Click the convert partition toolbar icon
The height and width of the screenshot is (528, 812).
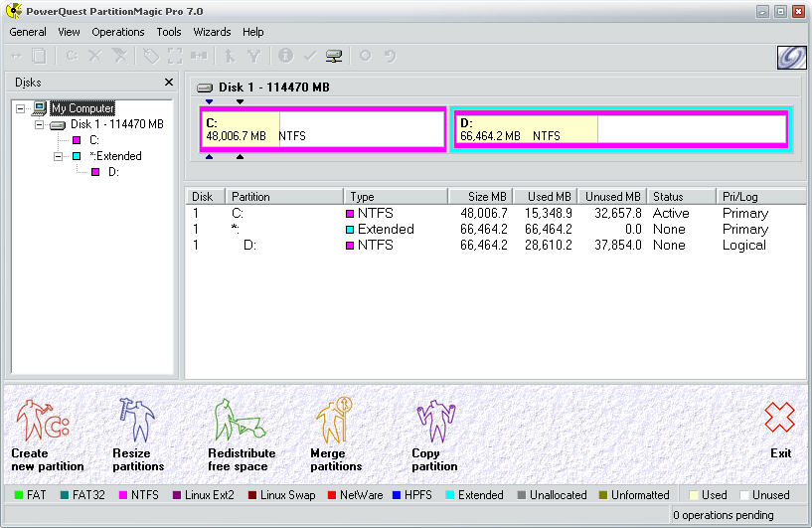[x=199, y=56]
